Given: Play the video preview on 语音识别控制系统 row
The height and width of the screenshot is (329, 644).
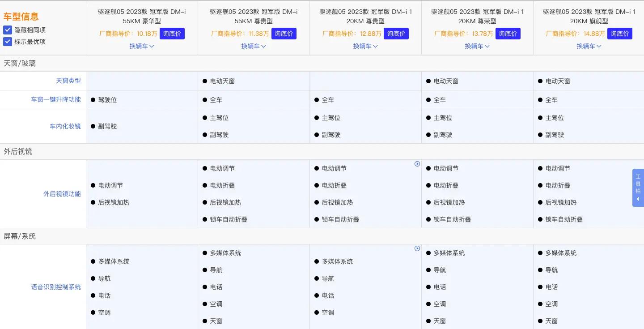Looking at the screenshot, I should click(417, 248).
